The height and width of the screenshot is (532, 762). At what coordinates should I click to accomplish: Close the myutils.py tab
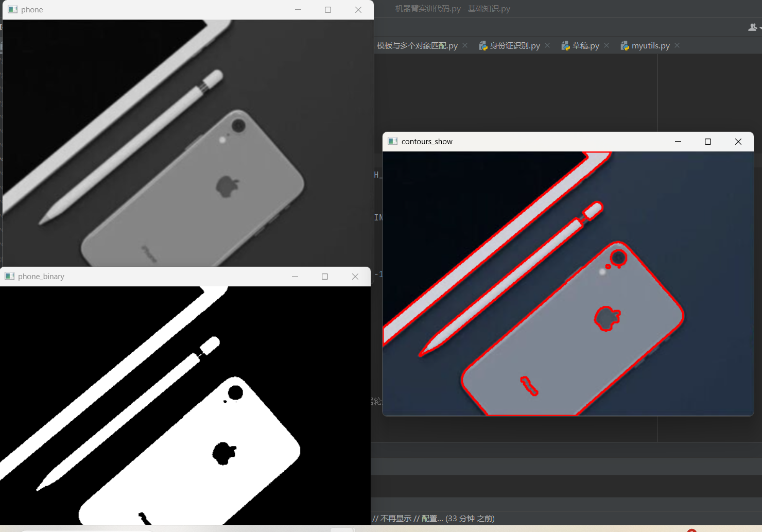(x=677, y=45)
